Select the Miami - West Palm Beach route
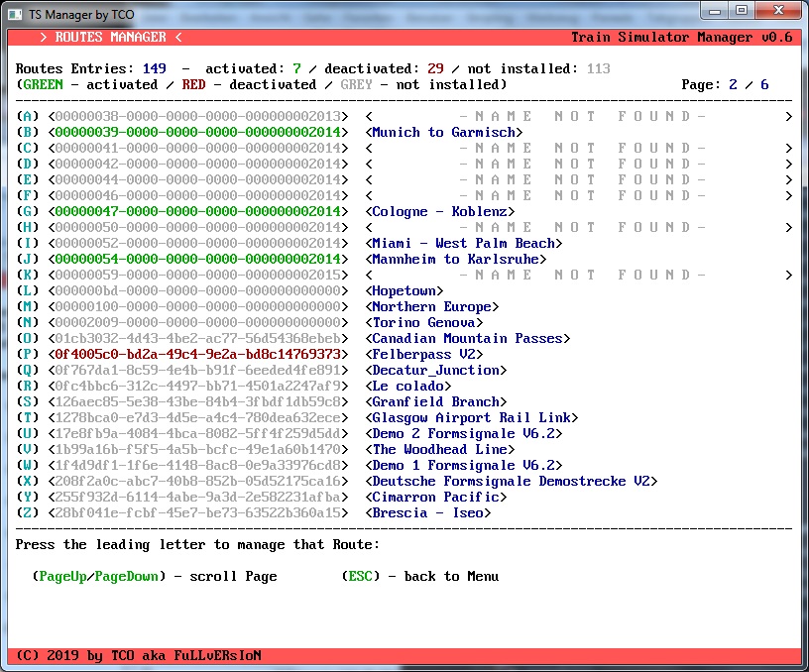The width and height of the screenshot is (809, 672). coord(463,243)
